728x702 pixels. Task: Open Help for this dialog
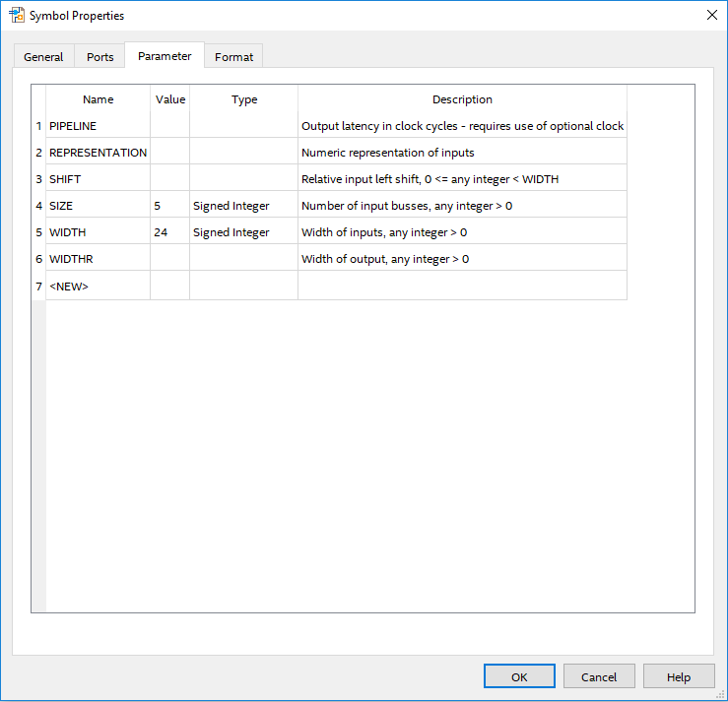[679, 677]
